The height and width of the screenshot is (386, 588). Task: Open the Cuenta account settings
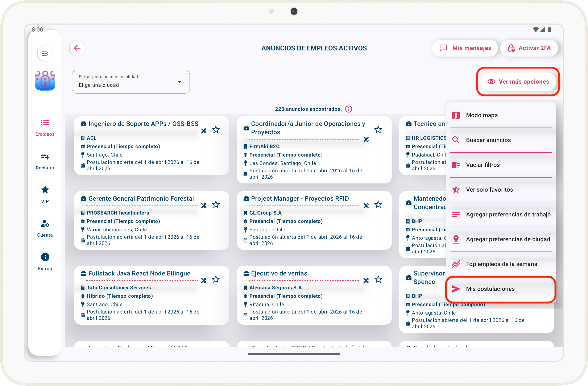45,228
